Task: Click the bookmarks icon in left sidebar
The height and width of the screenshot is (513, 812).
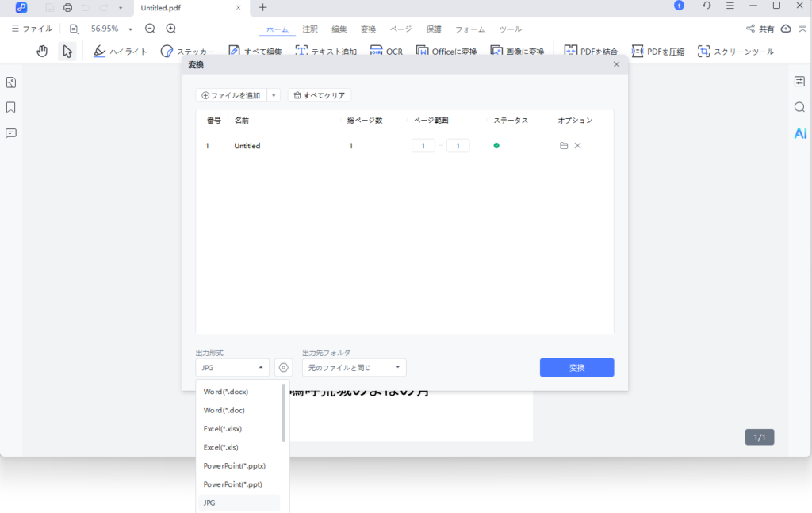Action: tap(10, 106)
